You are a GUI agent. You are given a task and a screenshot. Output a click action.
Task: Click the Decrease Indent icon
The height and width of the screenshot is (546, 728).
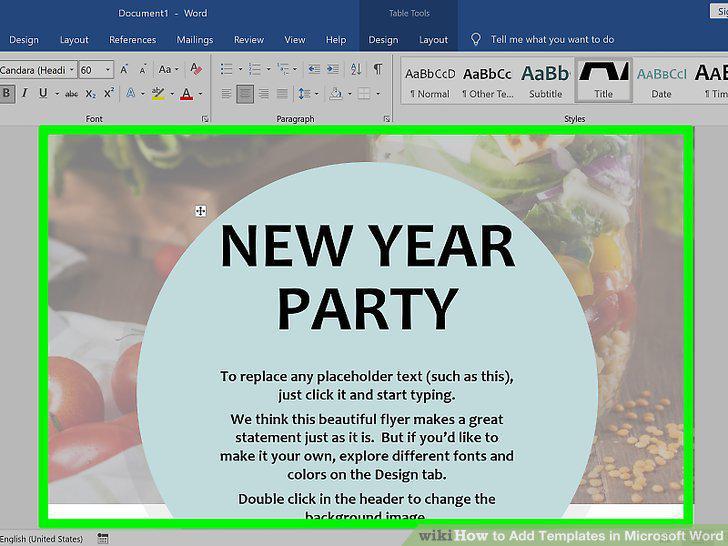point(314,70)
